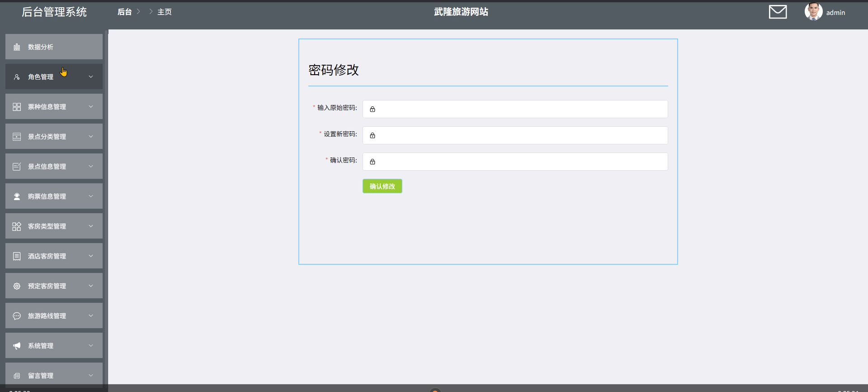Viewport: 868px width, 392px height.
Task: Click the 武隆旅游网站 header text
Action: pyautogui.click(x=461, y=12)
